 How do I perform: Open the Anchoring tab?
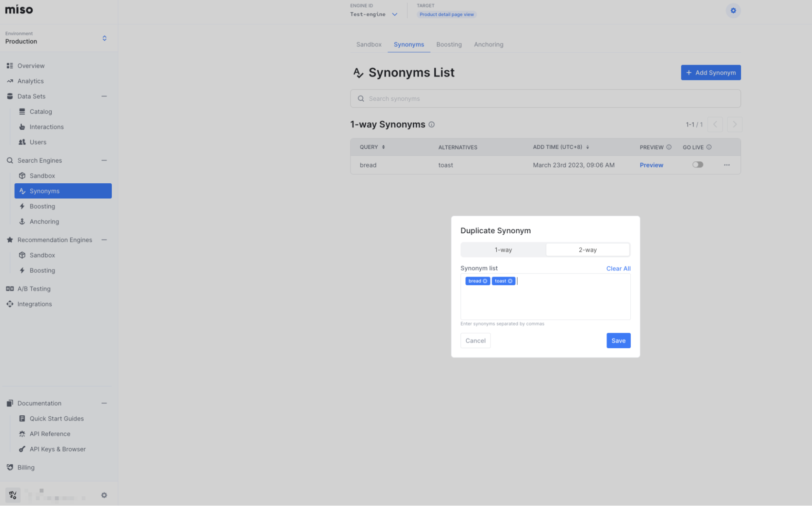tap(488, 44)
